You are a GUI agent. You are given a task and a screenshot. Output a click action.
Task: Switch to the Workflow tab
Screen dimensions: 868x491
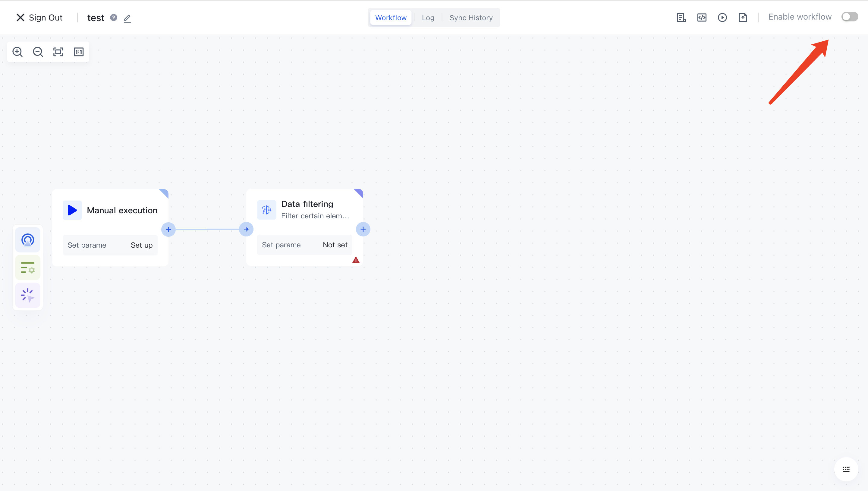(390, 17)
